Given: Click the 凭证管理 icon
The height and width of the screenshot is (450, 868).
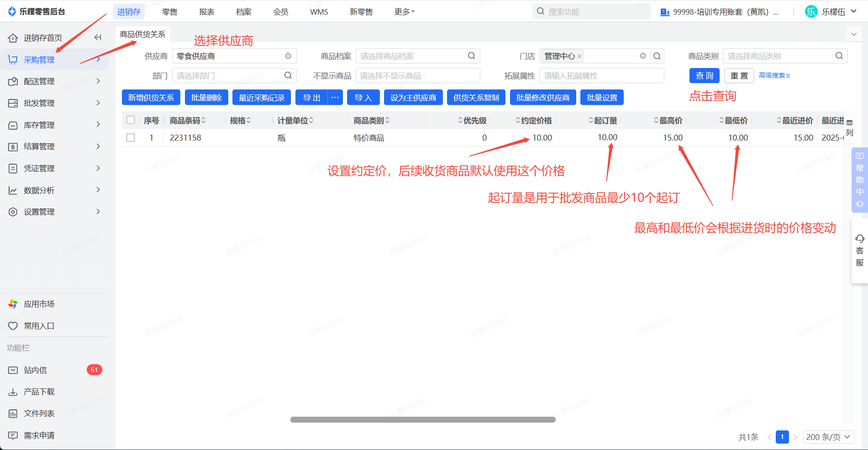Looking at the screenshot, I should click(x=13, y=168).
